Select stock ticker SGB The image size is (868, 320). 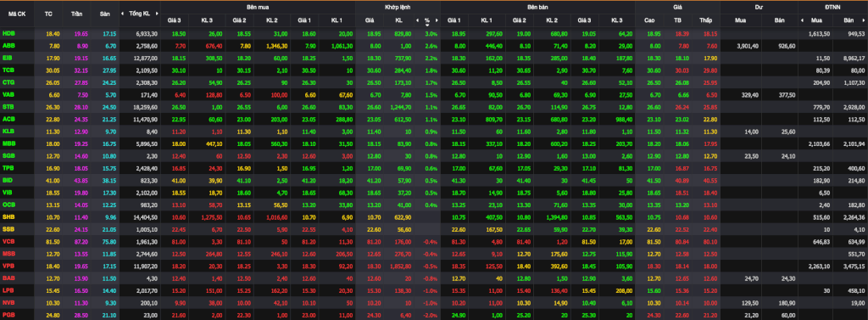[8, 154]
